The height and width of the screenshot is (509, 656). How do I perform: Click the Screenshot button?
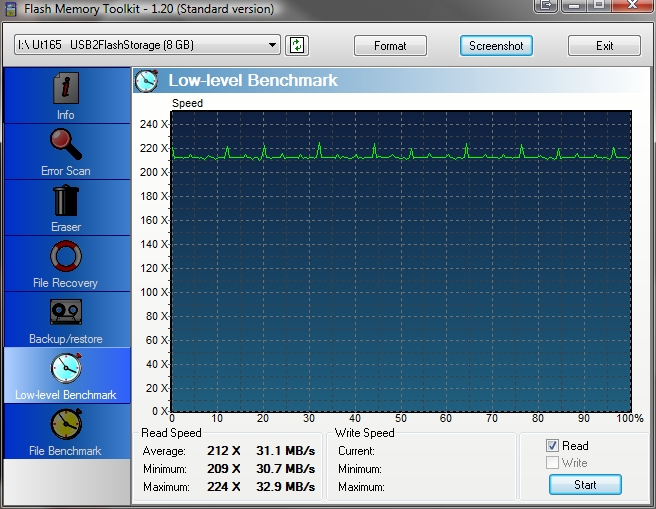tap(496, 46)
